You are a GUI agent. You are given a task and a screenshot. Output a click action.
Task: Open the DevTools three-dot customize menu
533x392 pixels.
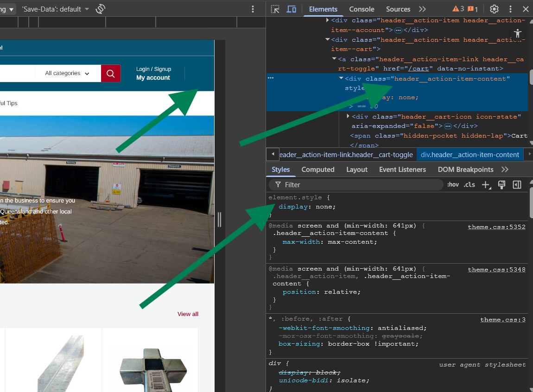pos(510,9)
